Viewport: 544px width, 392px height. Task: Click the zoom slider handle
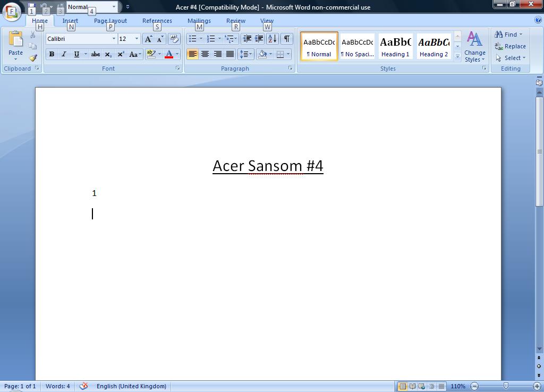[x=506, y=386]
